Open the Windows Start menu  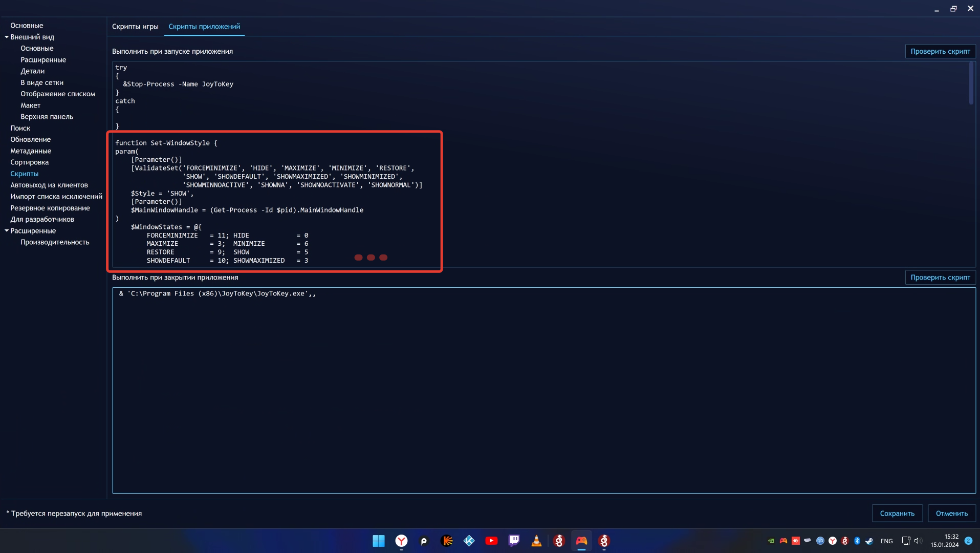click(379, 541)
